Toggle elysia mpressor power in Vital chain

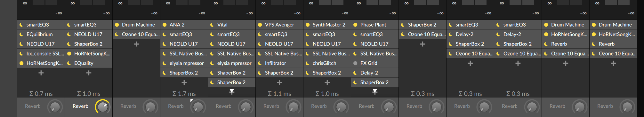click(x=212, y=63)
